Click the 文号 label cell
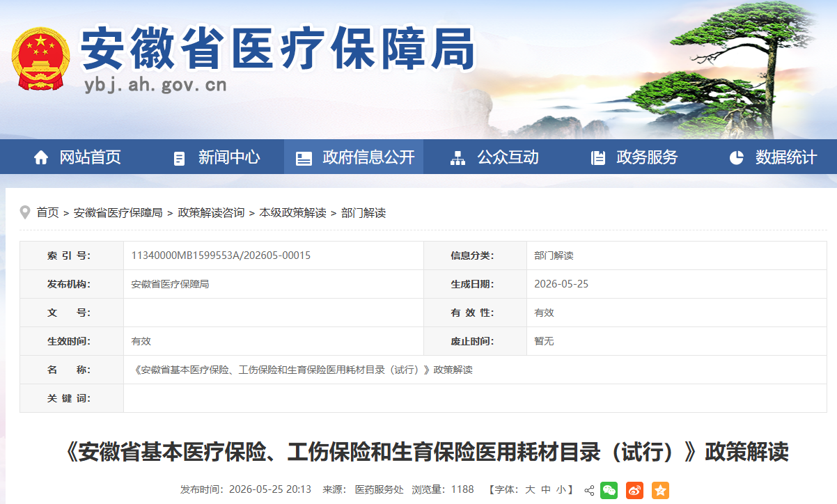This screenshot has height=504, width=837. pyautogui.click(x=72, y=313)
